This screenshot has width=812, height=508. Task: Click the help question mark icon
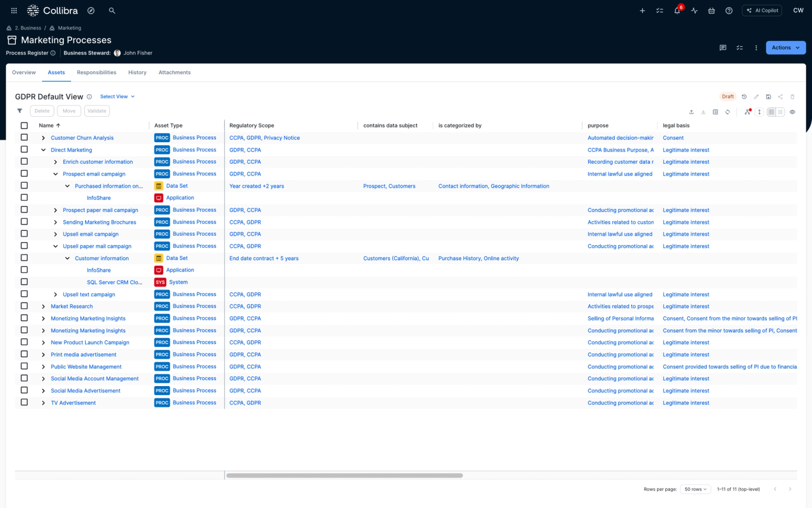pos(729,11)
